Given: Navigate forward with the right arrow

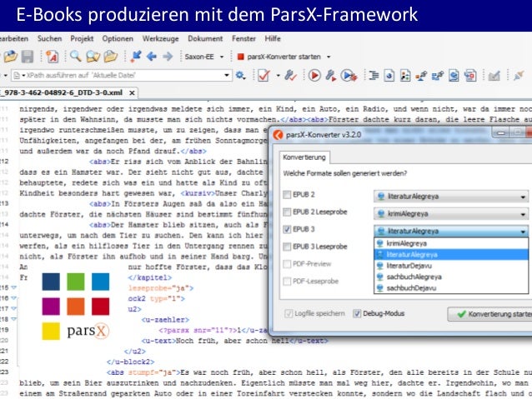Looking at the screenshot, I should (x=168, y=57).
